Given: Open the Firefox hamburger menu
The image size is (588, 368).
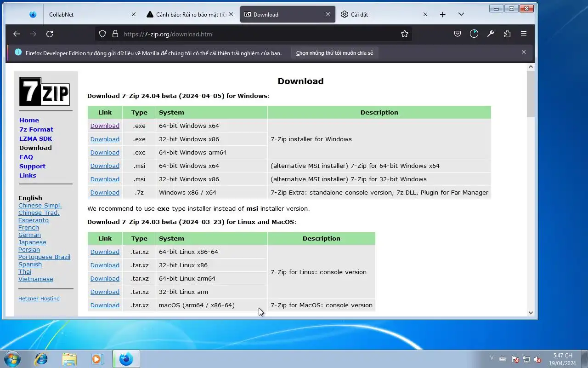Looking at the screenshot, I should 524,34.
